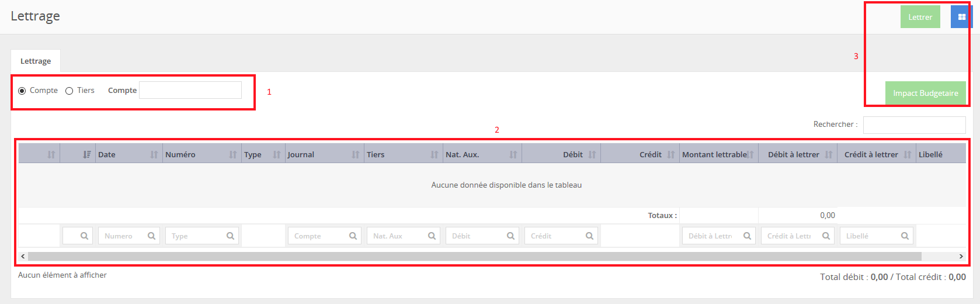980x304 pixels.
Task: Focus the Compte input field
Action: coord(190,90)
